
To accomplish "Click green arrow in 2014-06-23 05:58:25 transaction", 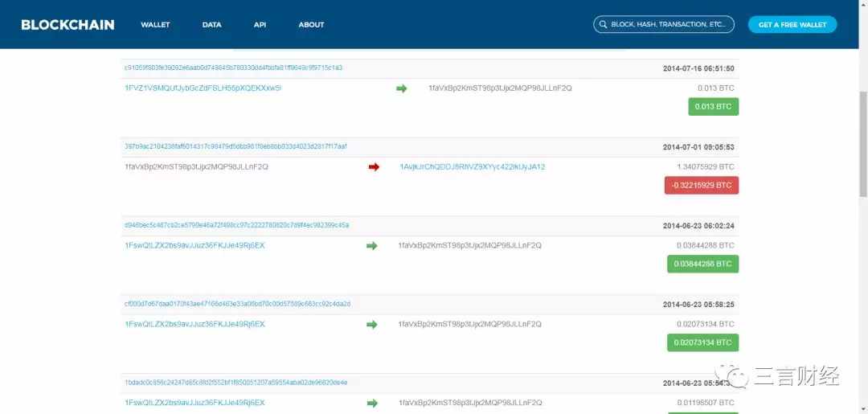I will tap(372, 324).
